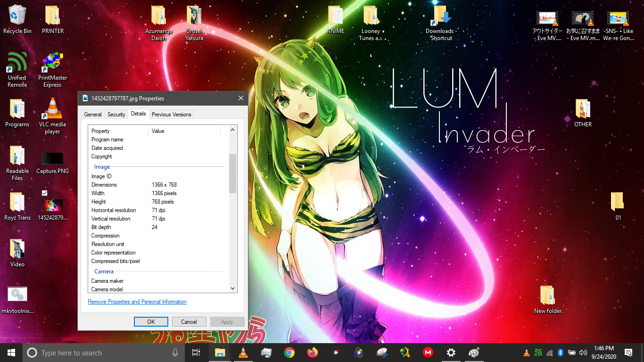644x362 pixels.
Task: Click the scroll up arrow in Details list
Action: (x=232, y=130)
